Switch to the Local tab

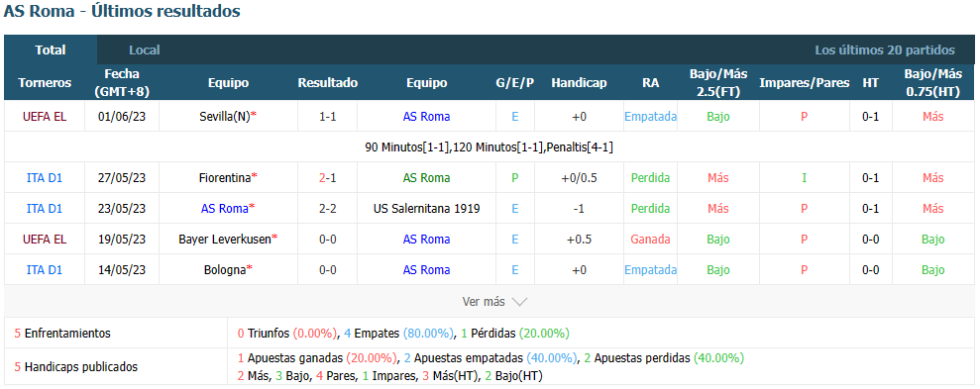(x=145, y=49)
